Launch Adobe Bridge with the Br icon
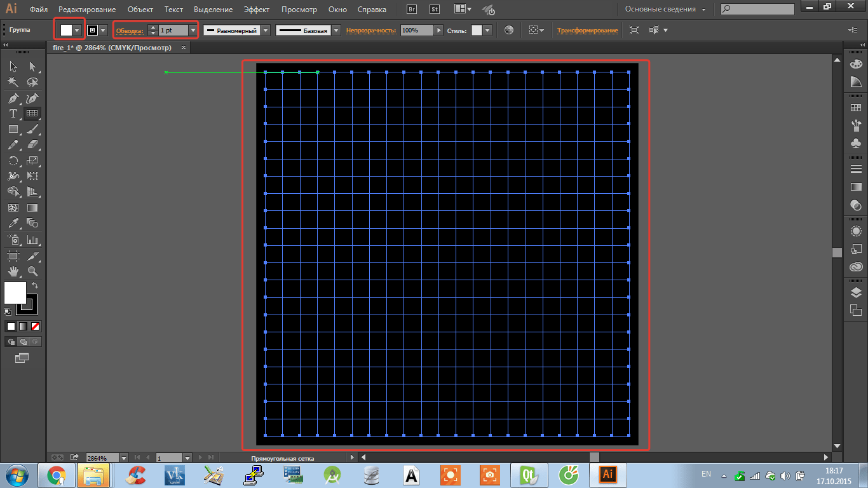 (x=412, y=10)
